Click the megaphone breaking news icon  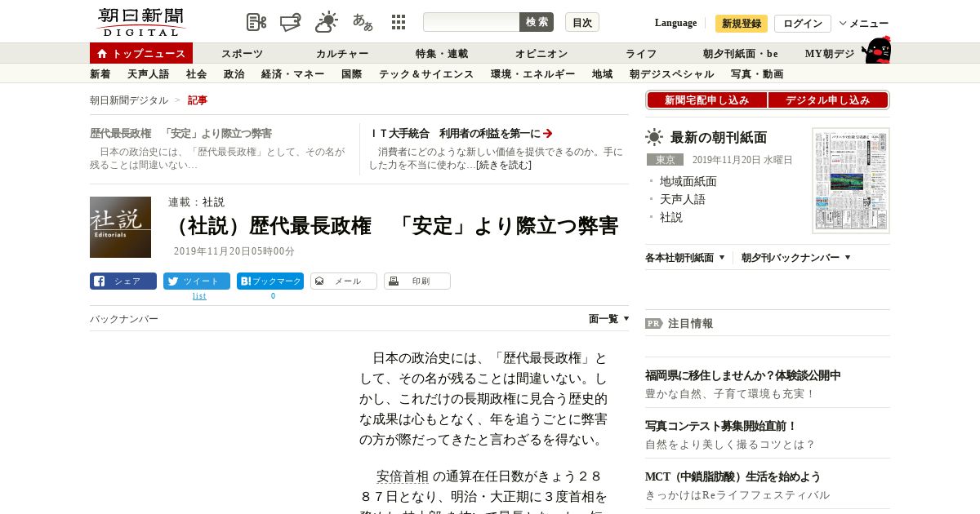point(291,22)
